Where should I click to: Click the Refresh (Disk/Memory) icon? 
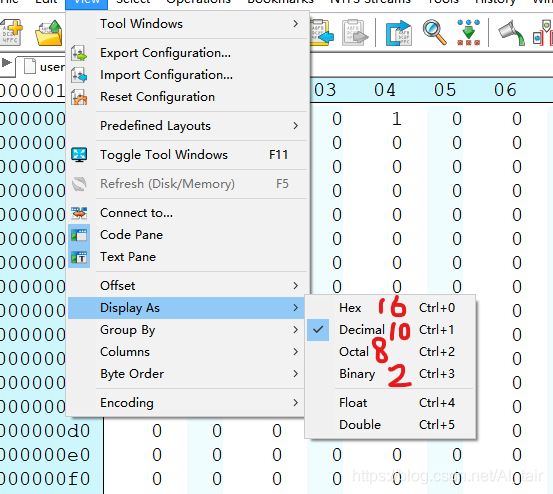point(79,184)
